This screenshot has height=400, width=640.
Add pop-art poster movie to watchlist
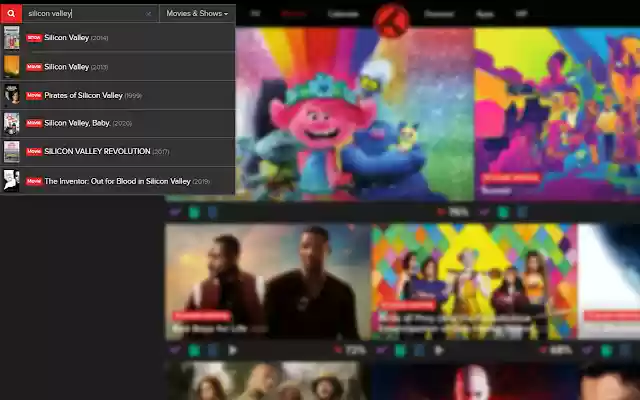[522, 212]
